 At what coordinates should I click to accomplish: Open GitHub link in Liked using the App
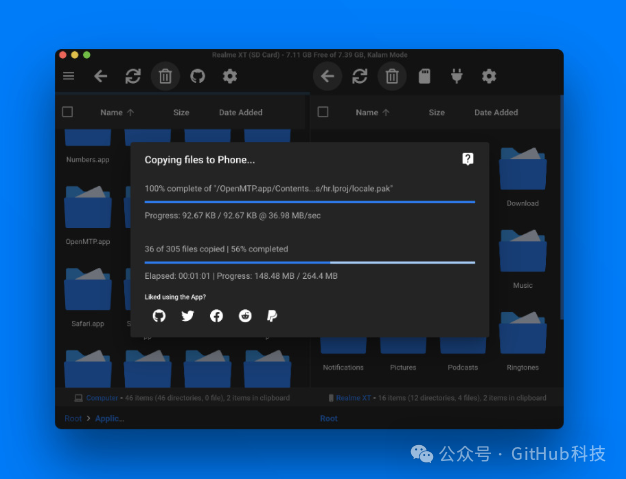point(159,316)
